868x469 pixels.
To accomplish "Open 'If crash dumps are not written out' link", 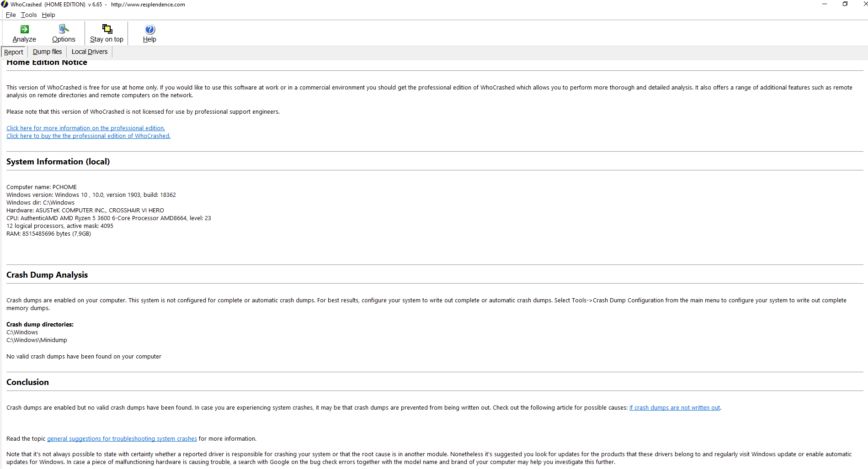I will coord(674,408).
